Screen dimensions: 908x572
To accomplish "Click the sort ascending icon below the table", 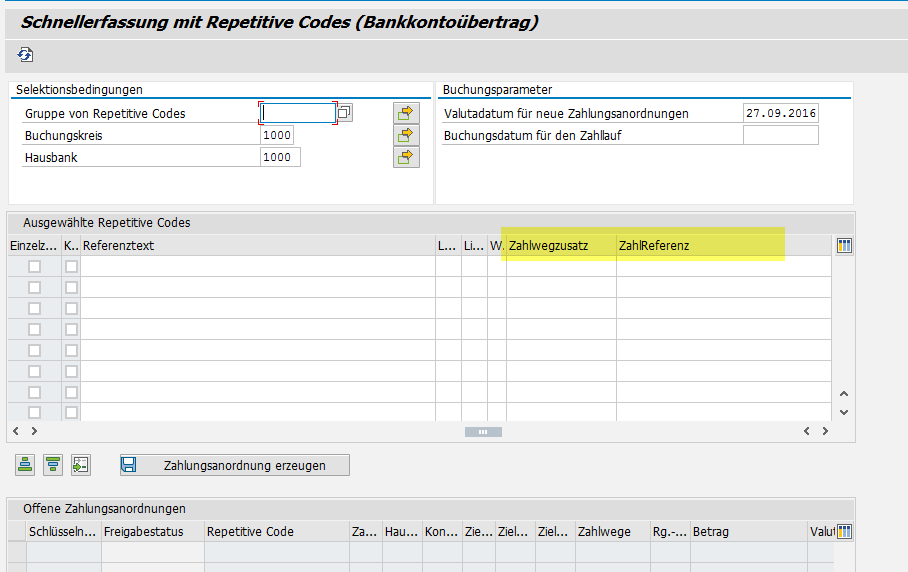I will pyautogui.click(x=25, y=464).
